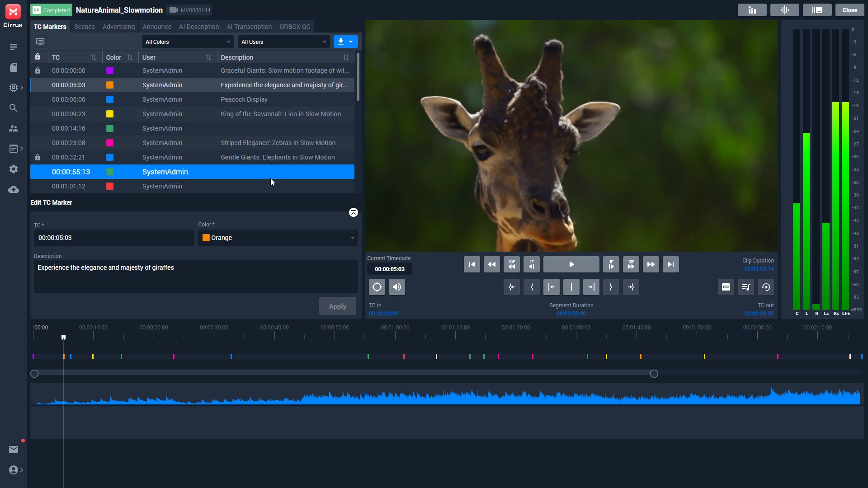Open the audio track list icon
868x488 pixels.
pyautogui.click(x=745, y=287)
